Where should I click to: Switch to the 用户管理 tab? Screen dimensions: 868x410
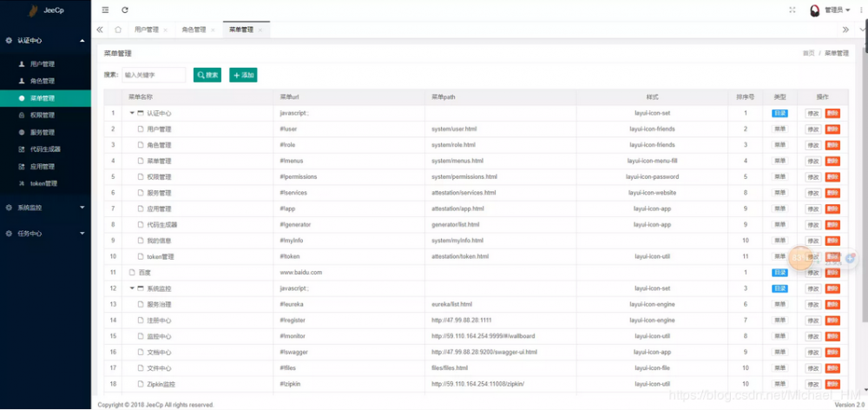[146, 30]
